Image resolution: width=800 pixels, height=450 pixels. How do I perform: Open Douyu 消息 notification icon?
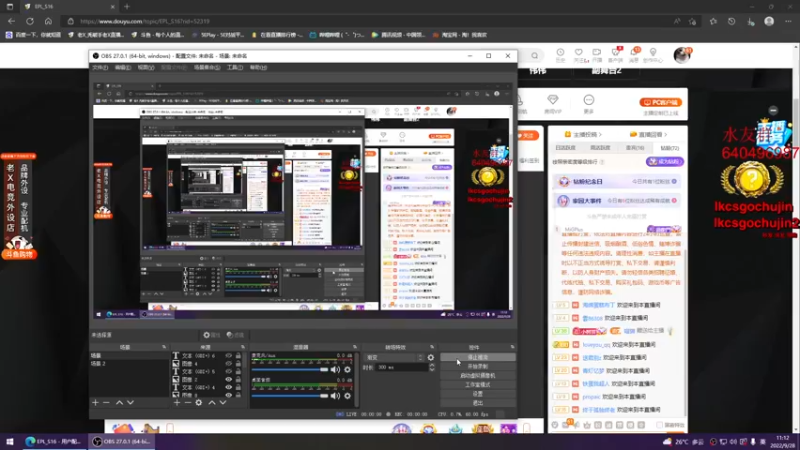click(x=634, y=53)
